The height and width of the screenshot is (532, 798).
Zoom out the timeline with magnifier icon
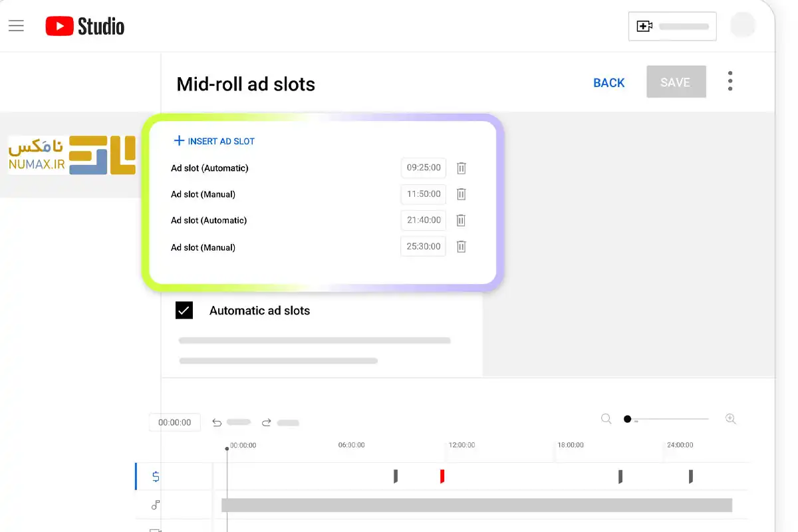pos(606,419)
